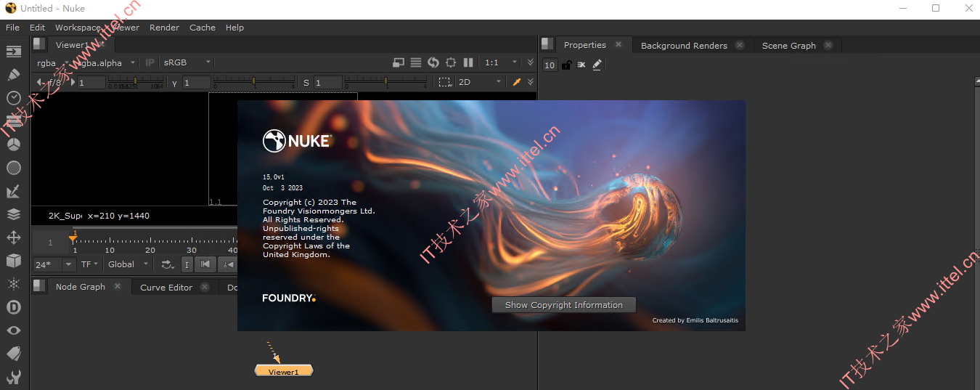Click the Properties max panels field 10
The height and width of the screenshot is (390, 980).
550,65
